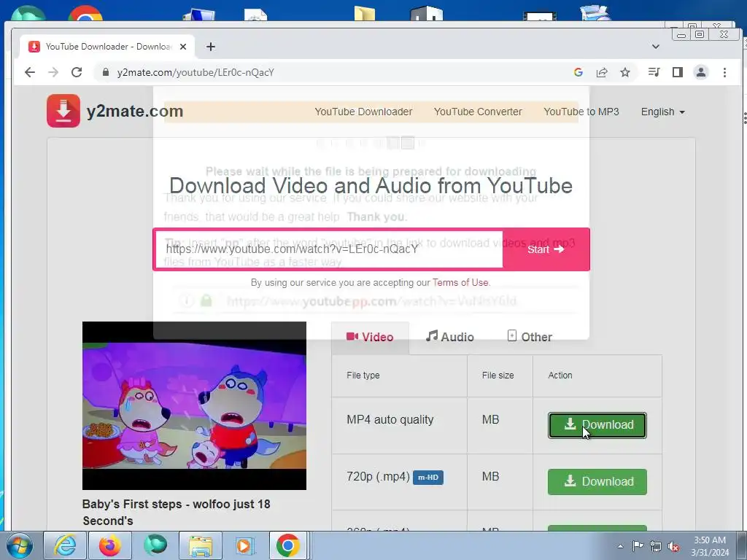Click Chrome icon on taskbar
The height and width of the screenshot is (560, 747).
point(287,545)
